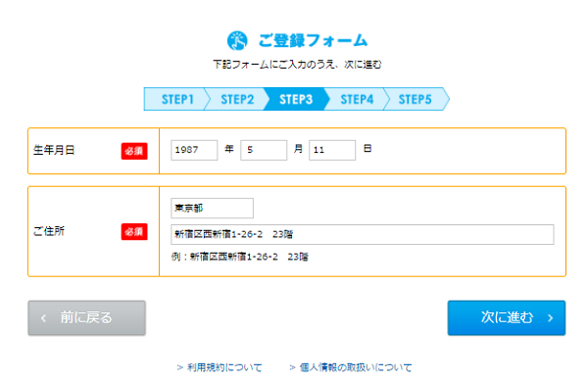Focus the birth day field showing 11
The image size is (588, 381).
[332, 150]
